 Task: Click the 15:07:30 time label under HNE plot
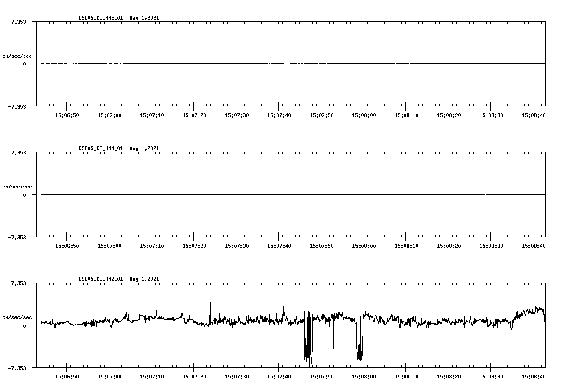[x=237, y=115]
